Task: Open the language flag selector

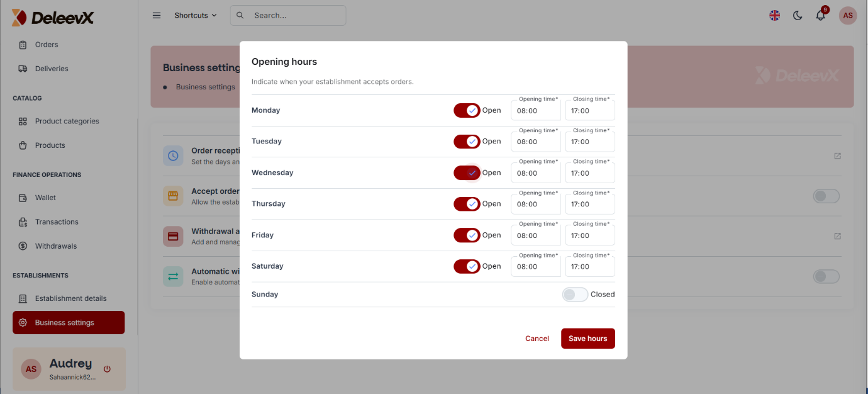Action: 775,15
